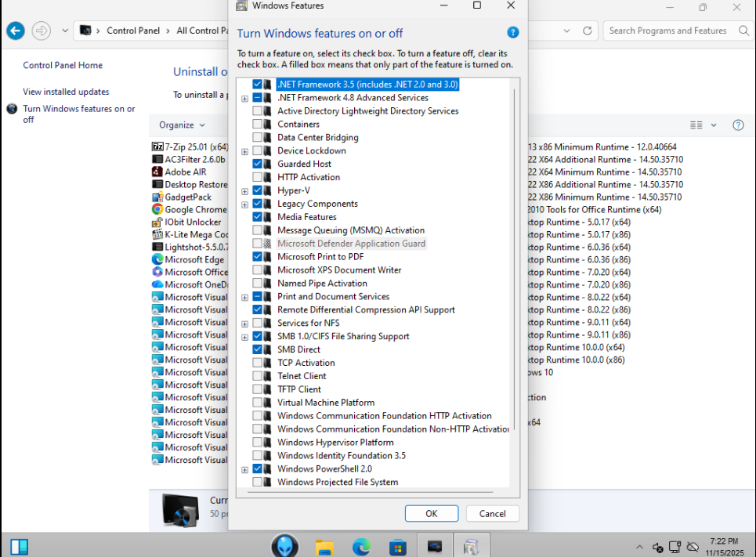This screenshot has width=756, height=557.
Task: Open the alien head app on taskbar
Action: click(284, 546)
